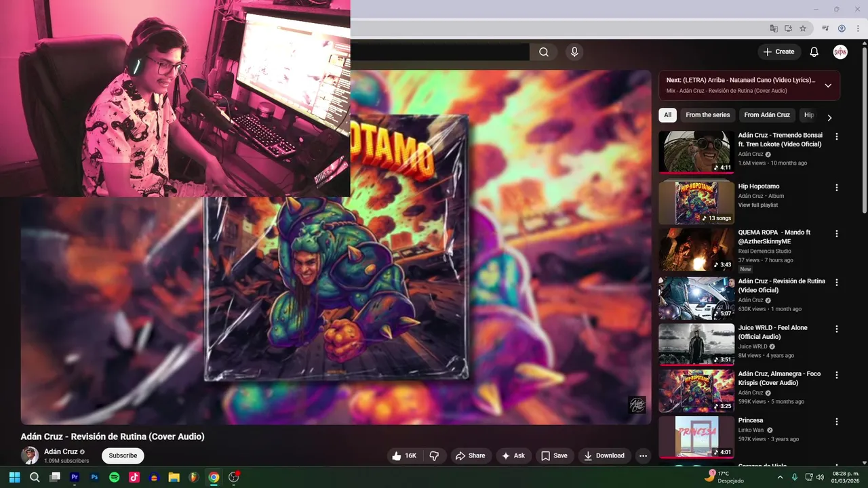Open Chrome three-dot menu
Image resolution: width=868 pixels, height=488 pixels.
858,28
